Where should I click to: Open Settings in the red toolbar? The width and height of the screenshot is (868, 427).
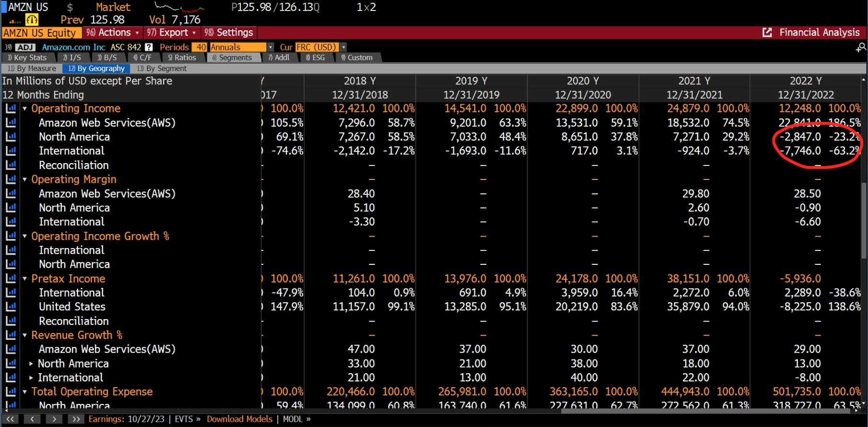click(x=229, y=33)
